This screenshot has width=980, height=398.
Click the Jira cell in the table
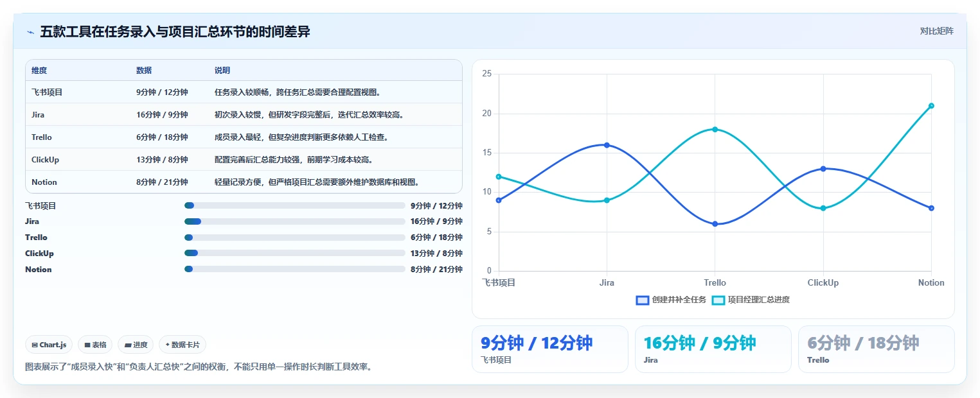pos(38,115)
